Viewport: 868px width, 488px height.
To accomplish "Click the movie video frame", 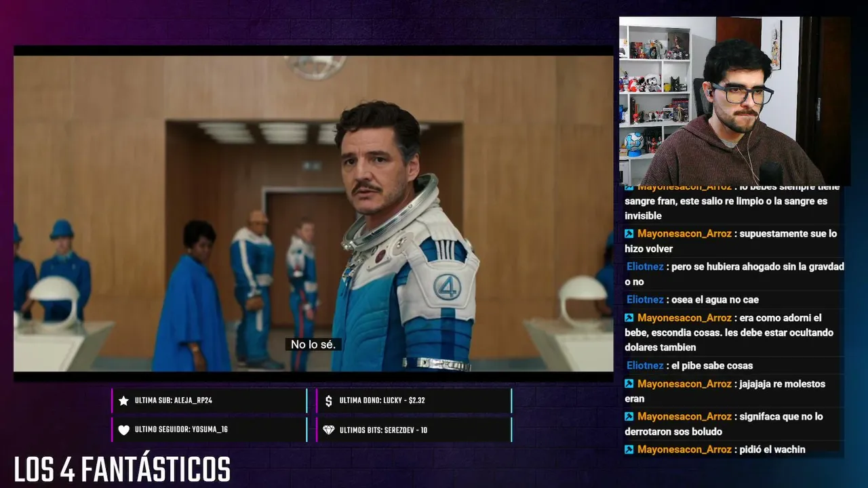I will tap(313, 213).
